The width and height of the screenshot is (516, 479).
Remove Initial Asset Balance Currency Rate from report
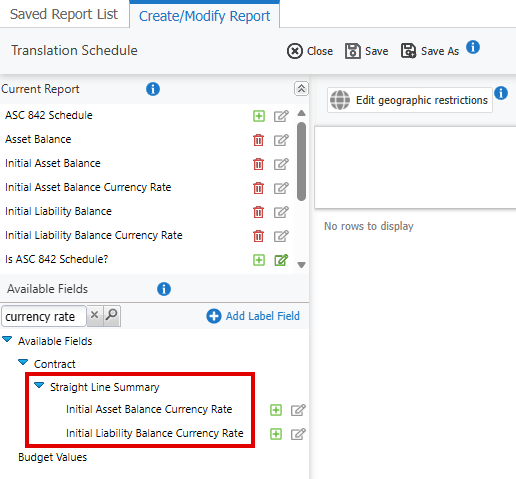coord(258,188)
